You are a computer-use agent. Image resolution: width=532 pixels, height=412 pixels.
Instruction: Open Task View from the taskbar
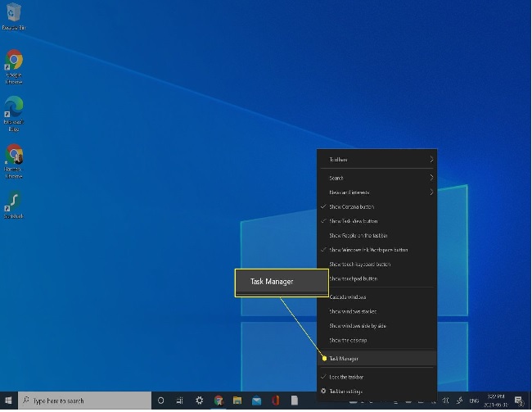pyautogui.click(x=180, y=401)
